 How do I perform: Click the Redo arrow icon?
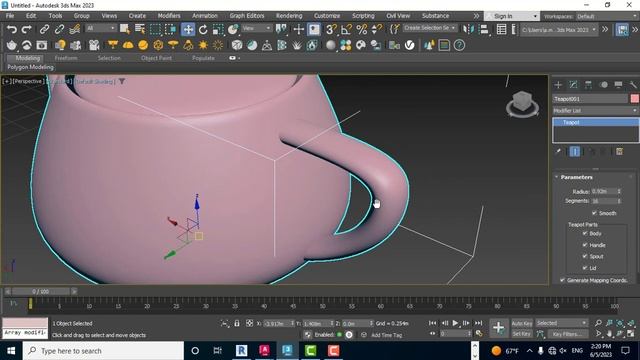(27, 29)
